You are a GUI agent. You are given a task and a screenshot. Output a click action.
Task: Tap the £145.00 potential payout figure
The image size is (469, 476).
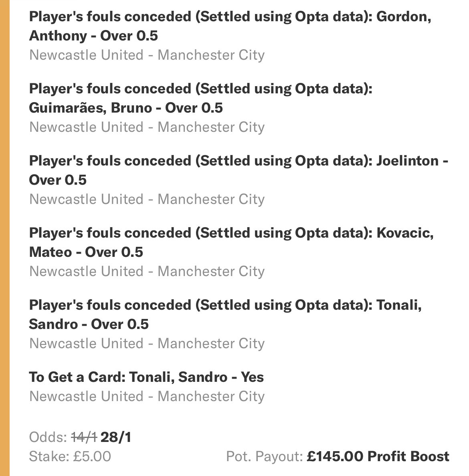pyautogui.click(x=335, y=456)
